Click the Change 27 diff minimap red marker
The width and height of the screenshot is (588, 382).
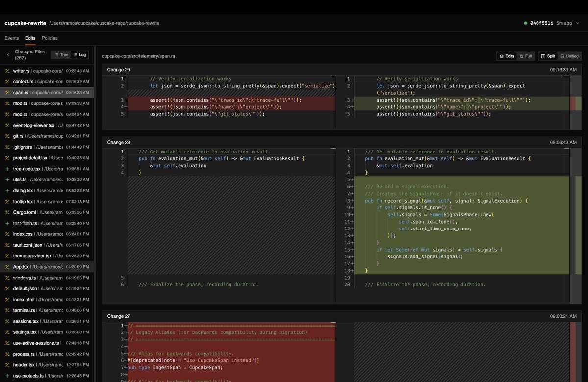pos(573,352)
